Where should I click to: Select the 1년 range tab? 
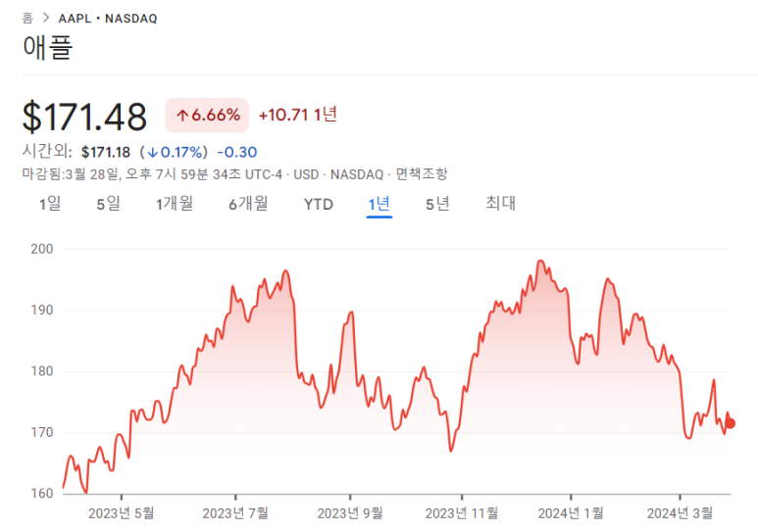click(379, 204)
